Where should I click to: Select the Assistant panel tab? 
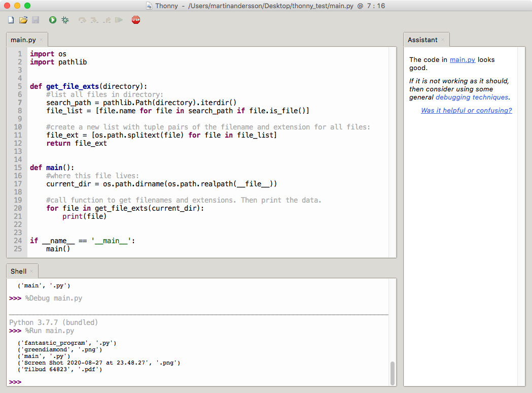tap(423, 40)
